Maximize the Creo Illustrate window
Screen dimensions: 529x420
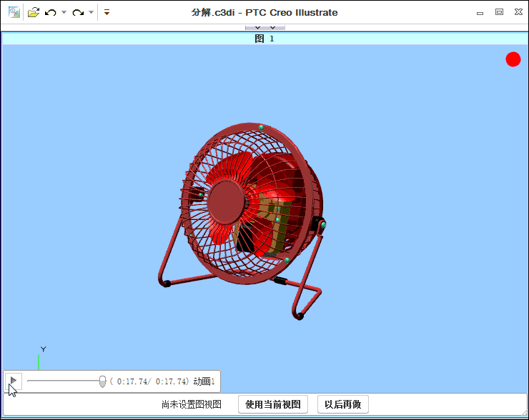pyautogui.click(x=499, y=12)
